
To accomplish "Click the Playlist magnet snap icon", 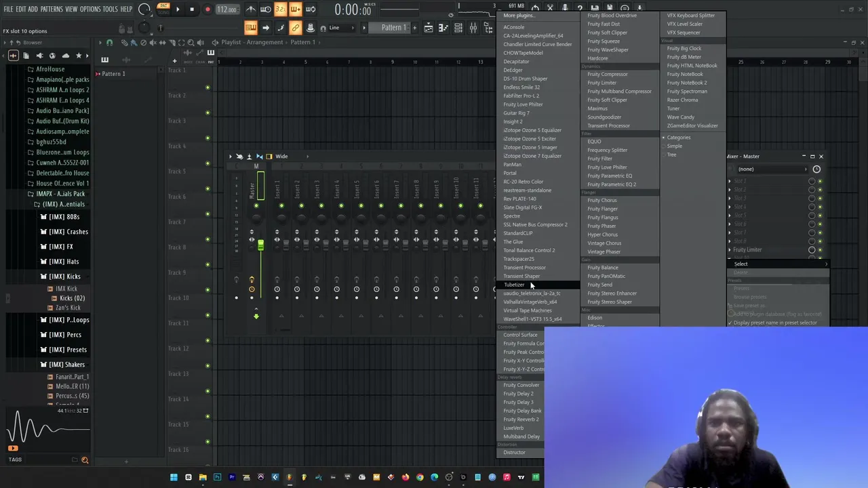I will click(x=109, y=42).
